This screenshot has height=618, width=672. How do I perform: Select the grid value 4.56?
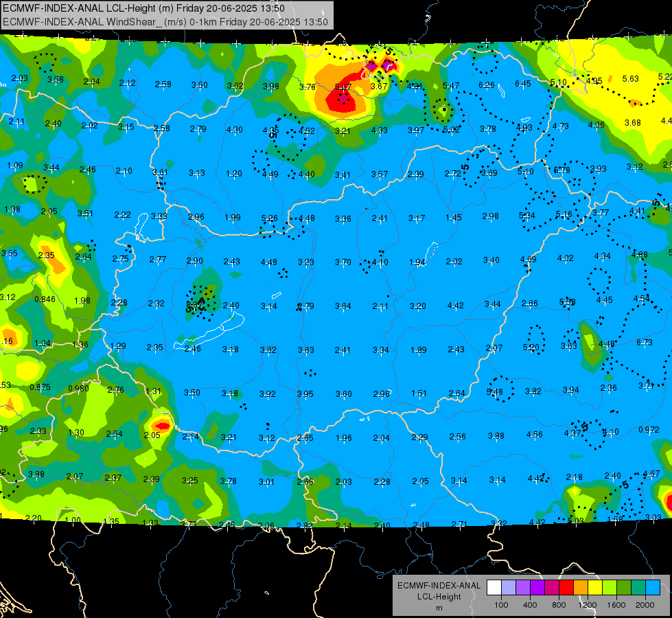(535, 435)
